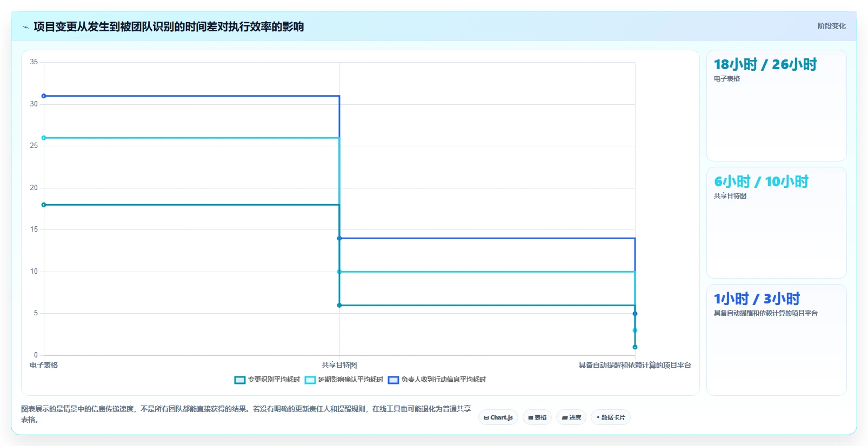Image resolution: width=868 pixels, height=446 pixels.
Task: Select the 18小时 / 26小时 stat card
Action: click(x=776, y=105)
